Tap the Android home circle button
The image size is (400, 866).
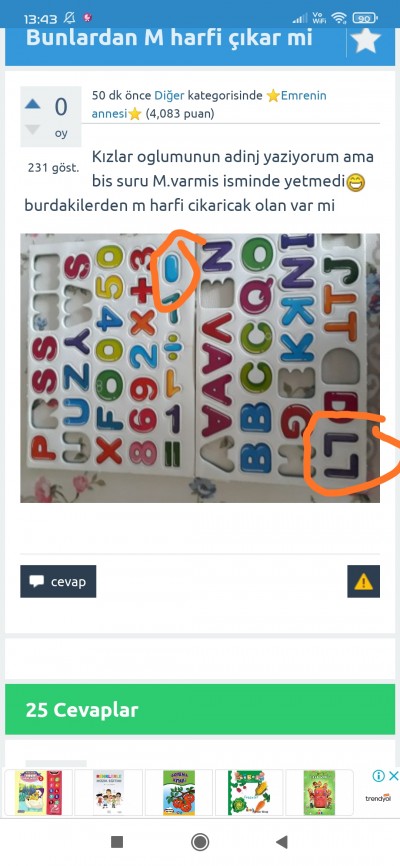pos(199,842)
